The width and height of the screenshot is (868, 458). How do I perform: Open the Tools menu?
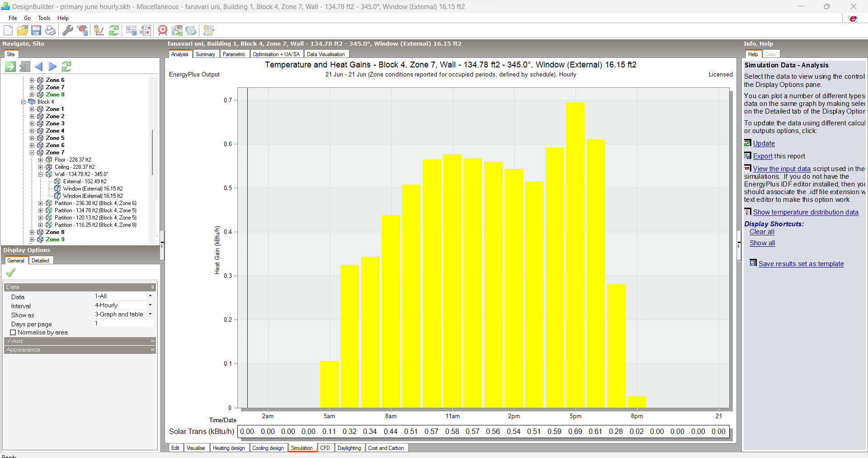[44, 18]
